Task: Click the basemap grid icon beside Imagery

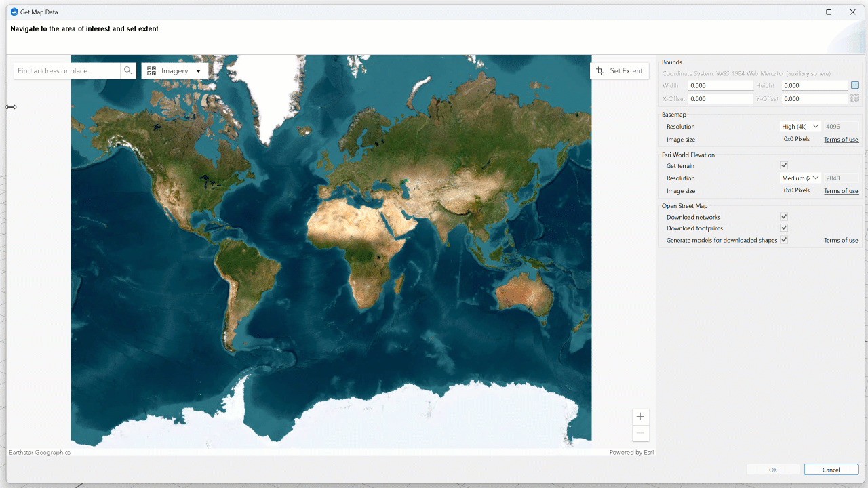Action: [152, 70]
